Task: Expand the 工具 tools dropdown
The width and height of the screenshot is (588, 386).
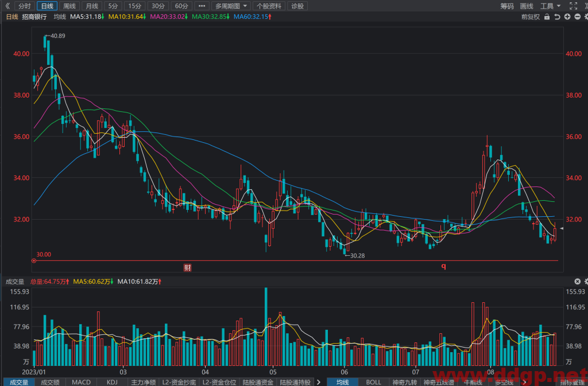Action: click(550, 6)
